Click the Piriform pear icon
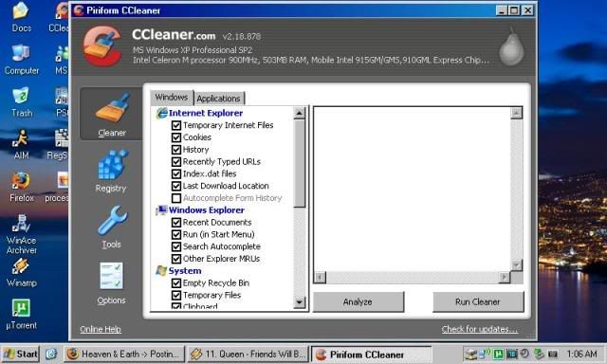The width and height of the screenshot is (607, 364). [x=511, y=46]
